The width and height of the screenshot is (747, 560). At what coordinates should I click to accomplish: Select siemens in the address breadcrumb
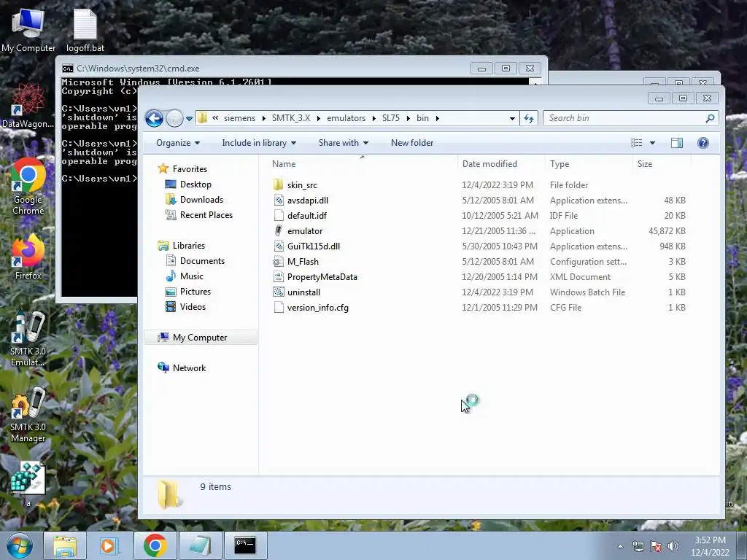[239, 118]
